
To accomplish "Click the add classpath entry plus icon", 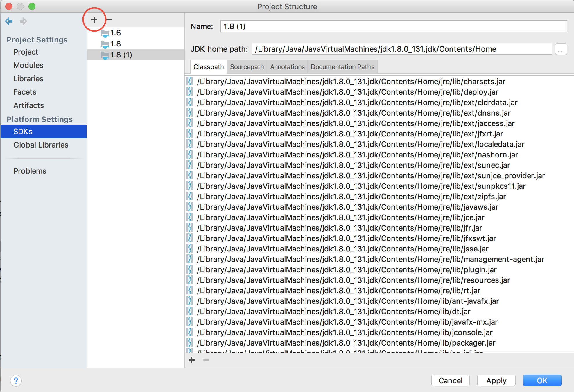I will click(192, 360).
